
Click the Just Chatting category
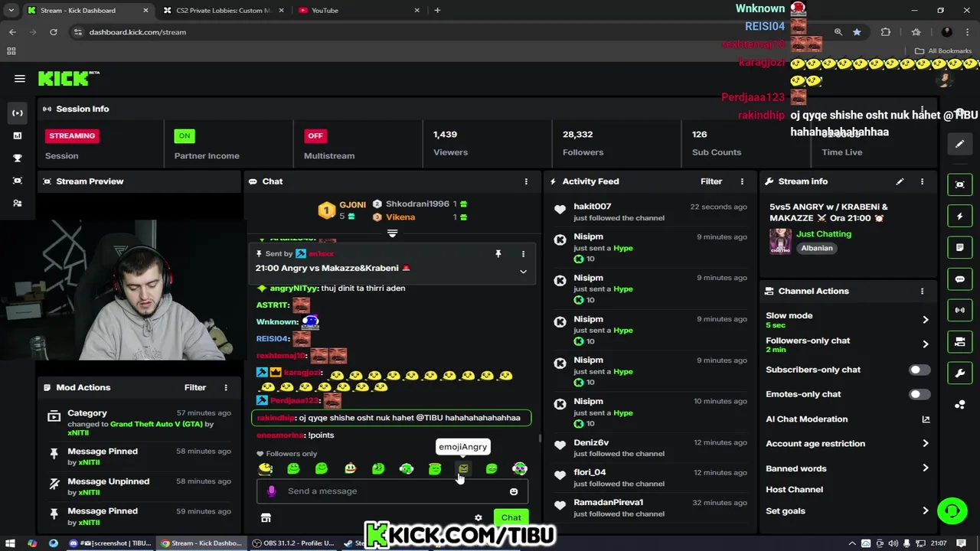click(x=823, y=234)
